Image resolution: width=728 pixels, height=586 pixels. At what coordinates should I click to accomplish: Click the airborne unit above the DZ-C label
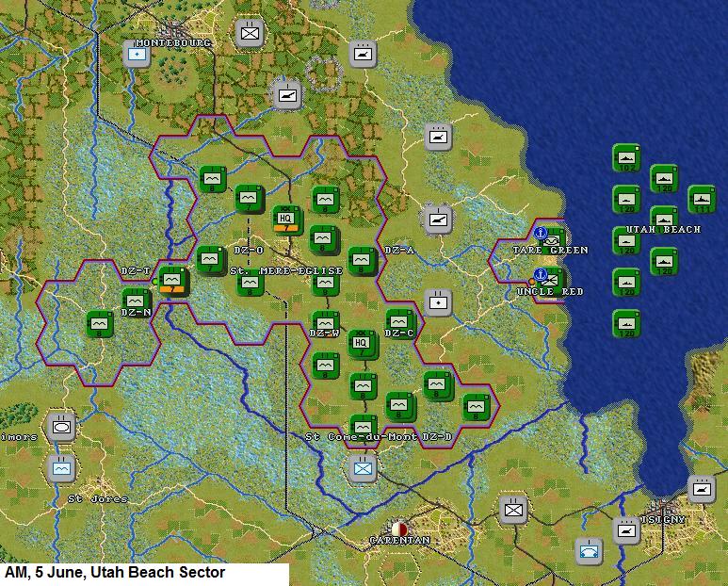pos(399,321)
